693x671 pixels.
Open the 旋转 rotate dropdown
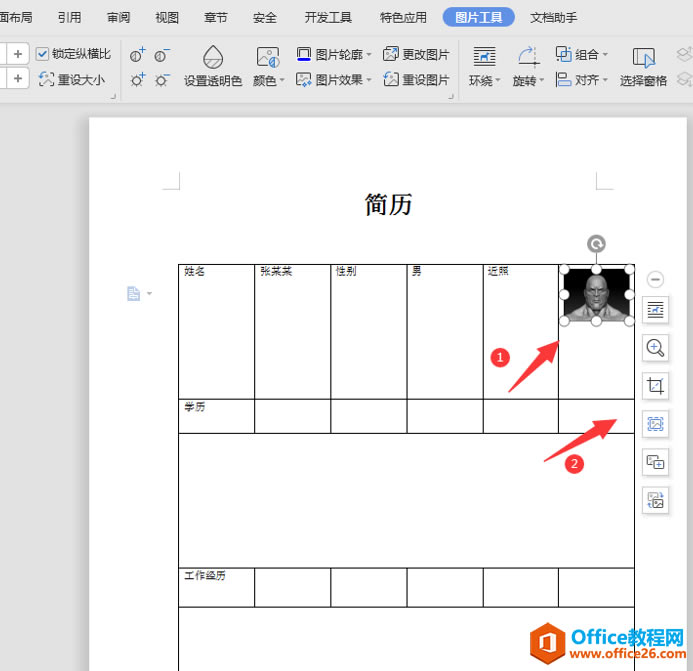click(528, 66)
